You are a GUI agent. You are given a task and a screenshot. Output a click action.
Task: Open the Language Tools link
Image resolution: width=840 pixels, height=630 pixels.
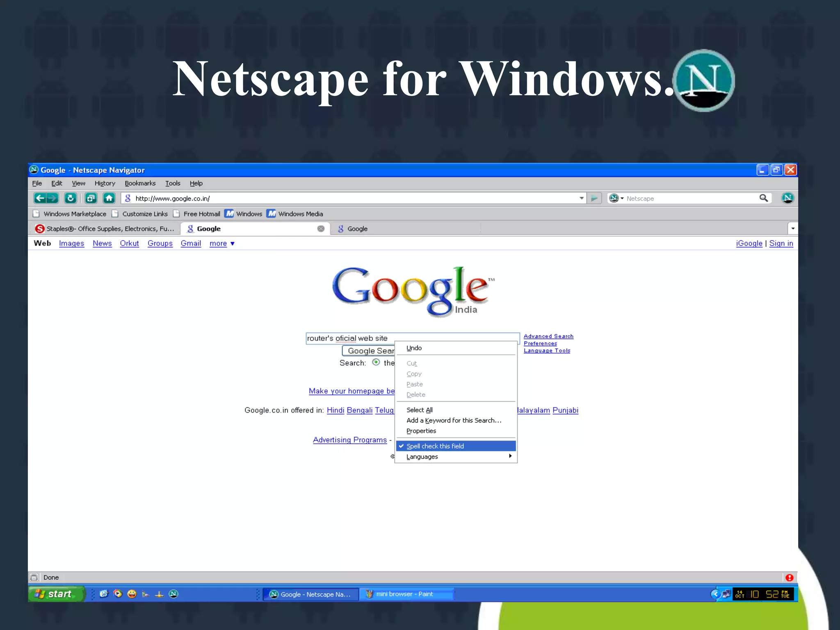pyautogui.click(x=547, y=351)
